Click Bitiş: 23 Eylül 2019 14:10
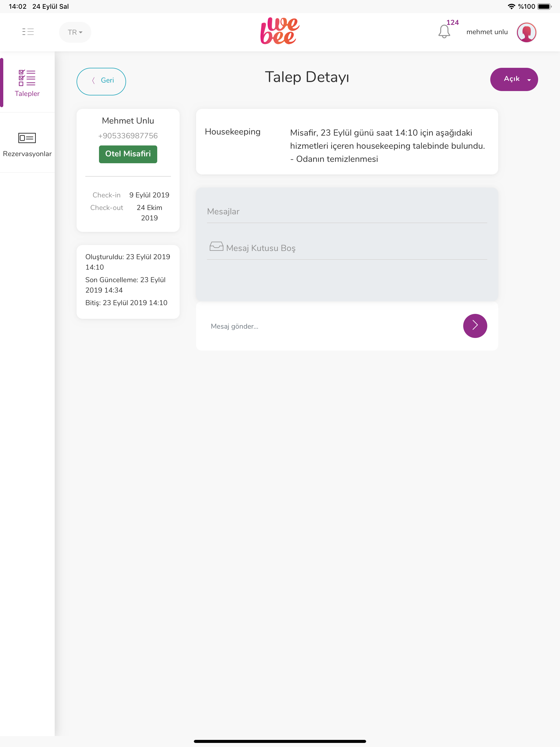This screenshot has height=747, width=560. coord(126,303)
